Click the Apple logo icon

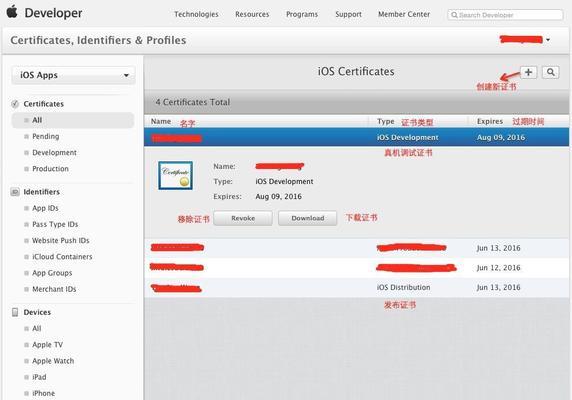click(12, 12)
